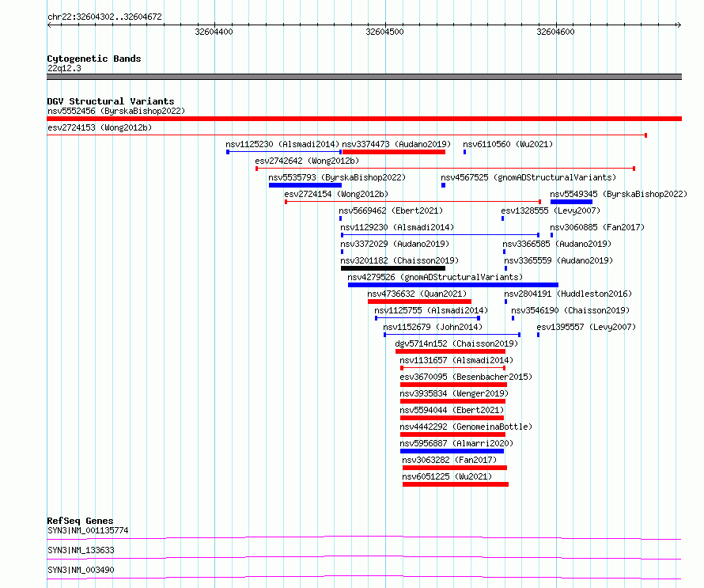Screen dimensions: 704x588
Task: Click nsv1131657 (Alsmadi2014) label
Action: (456, 360)
